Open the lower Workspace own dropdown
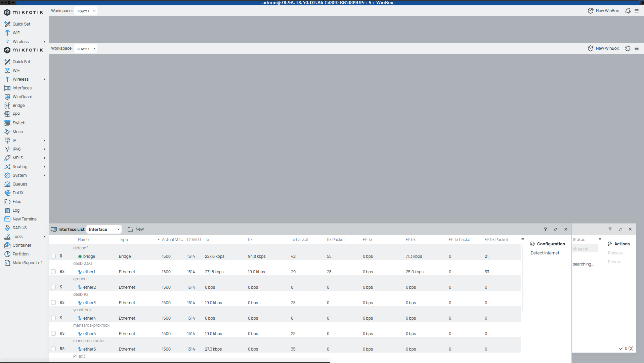This screenshot has width=644, height=363. pos(86,48)
